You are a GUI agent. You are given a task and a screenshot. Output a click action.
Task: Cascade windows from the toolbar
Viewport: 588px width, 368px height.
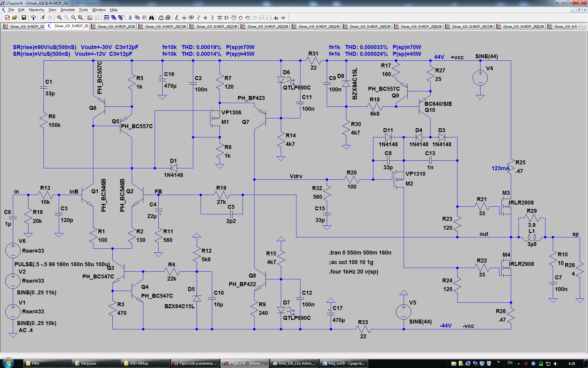[x=114, y=18]
